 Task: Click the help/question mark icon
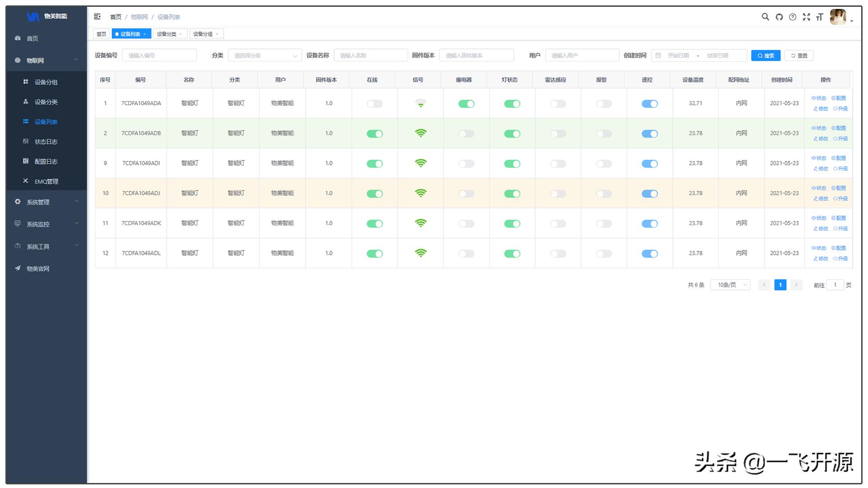click(x=791, y=17)
